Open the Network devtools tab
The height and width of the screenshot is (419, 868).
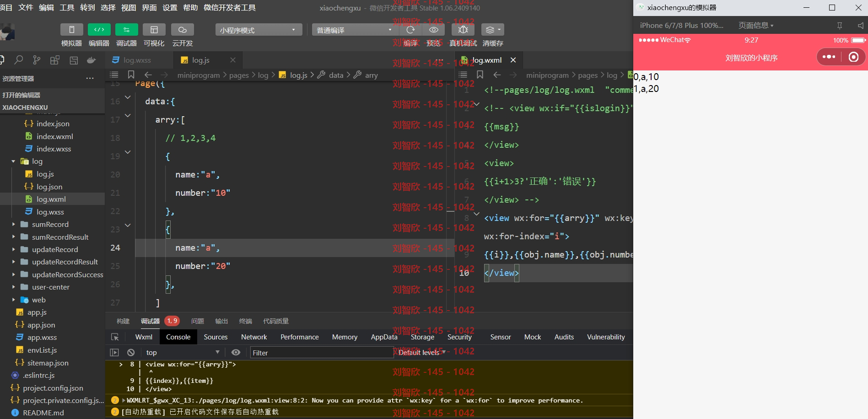(x=254, y=337)
